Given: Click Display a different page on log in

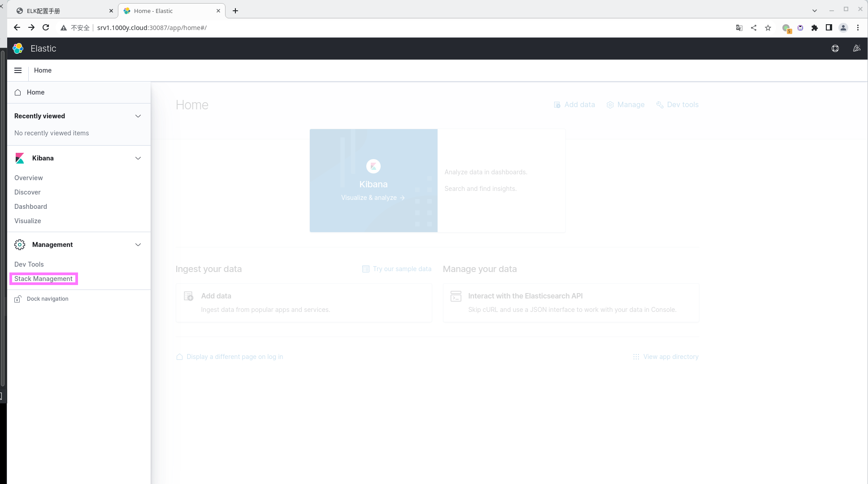Looking at the screenshot, I should point(230,357).
